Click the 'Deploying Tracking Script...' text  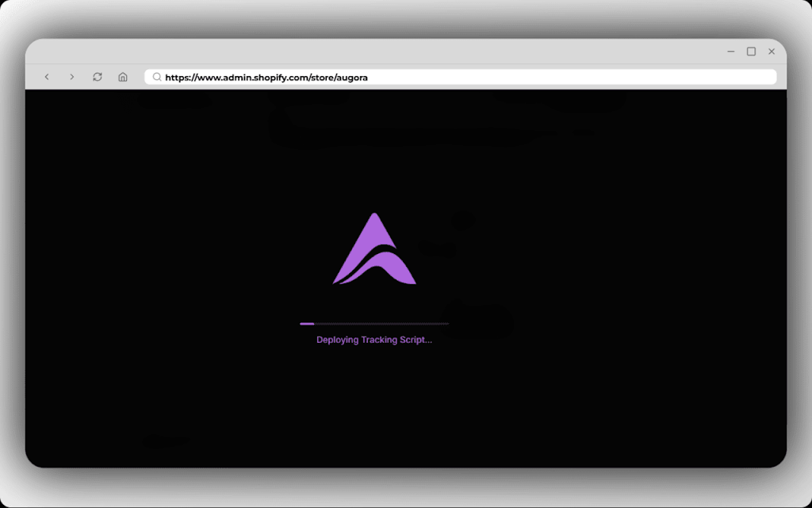click(x=374, y=340)
